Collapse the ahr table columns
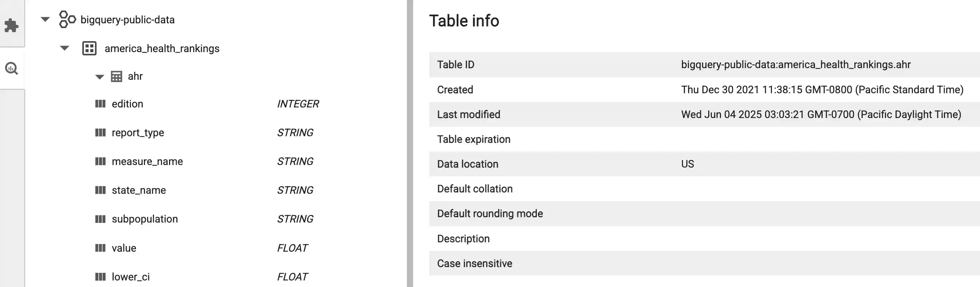Image resolution: width=980 pixels, height=287 pixels. [100, 77]
